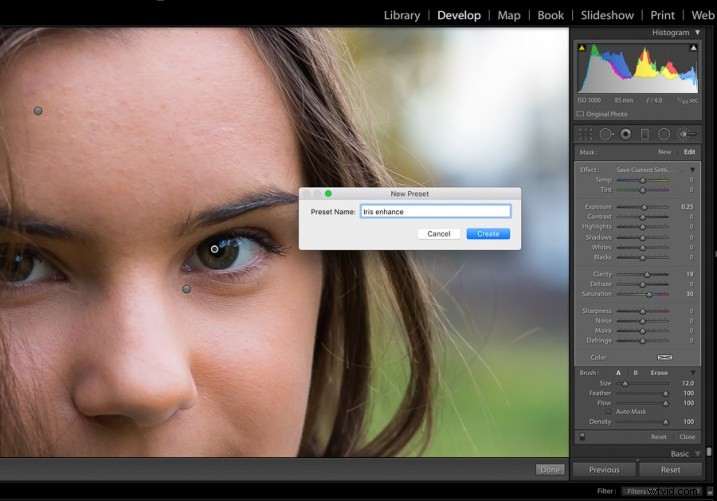This screenshot has width=717, height=501.
Task: Open the Slideshow module
Action: pos(607,15)
